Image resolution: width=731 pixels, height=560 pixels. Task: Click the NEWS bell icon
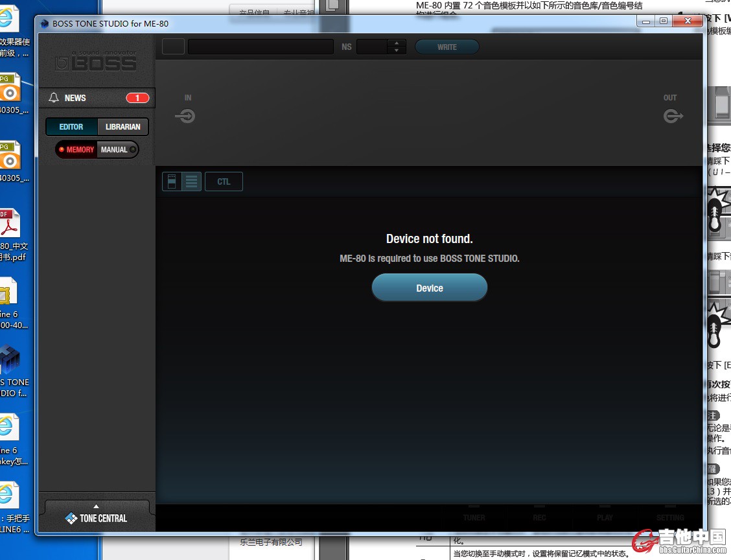point(54,98)
